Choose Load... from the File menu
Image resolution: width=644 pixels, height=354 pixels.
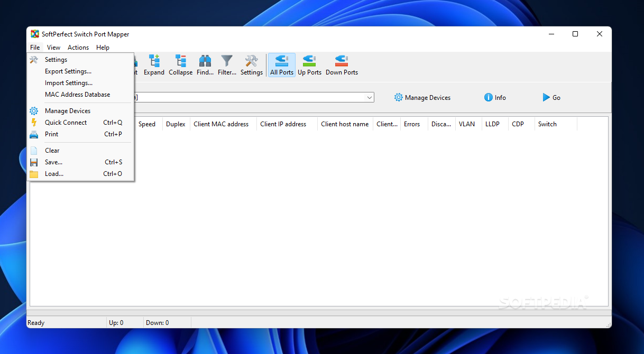[80, 174]
